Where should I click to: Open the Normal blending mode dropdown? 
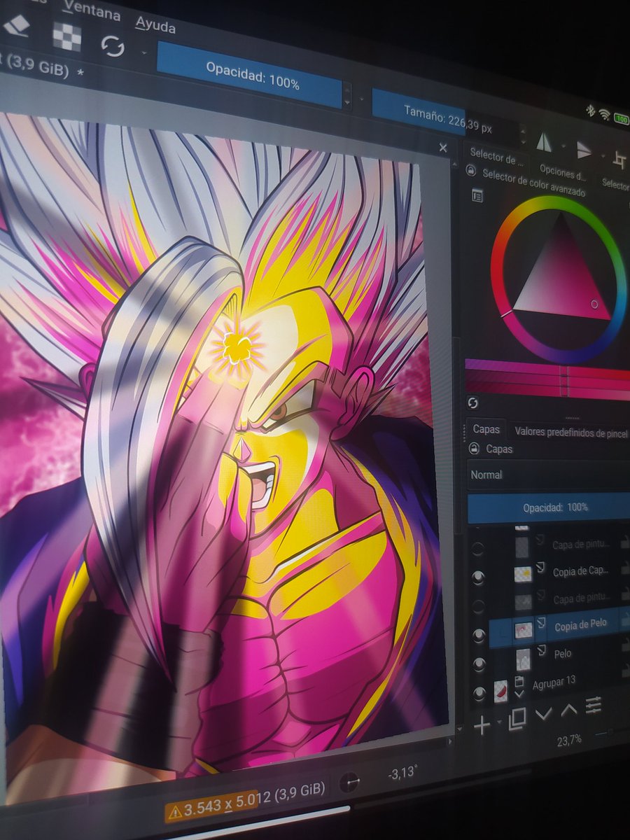[x=548, y=476]
